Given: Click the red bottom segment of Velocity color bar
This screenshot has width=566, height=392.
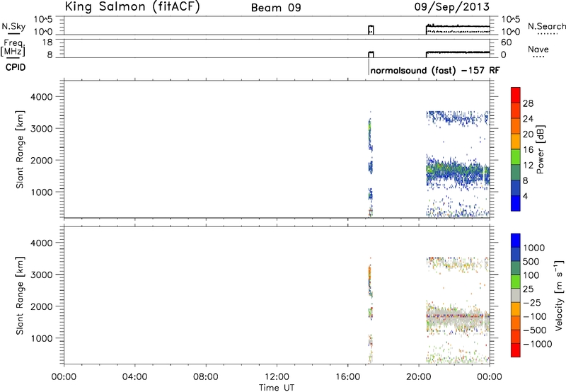Looking at the screenshot, I should coord(516,350).
